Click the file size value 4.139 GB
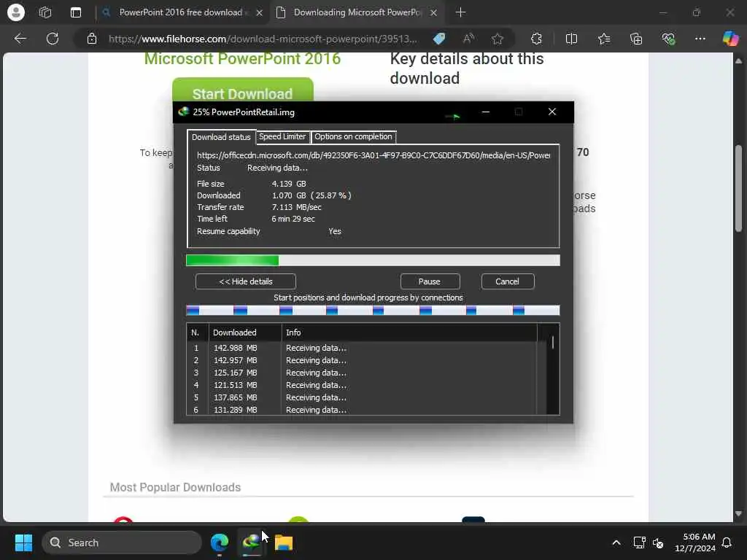The height and width of the screenshot is (560, 747). (289, 184)
